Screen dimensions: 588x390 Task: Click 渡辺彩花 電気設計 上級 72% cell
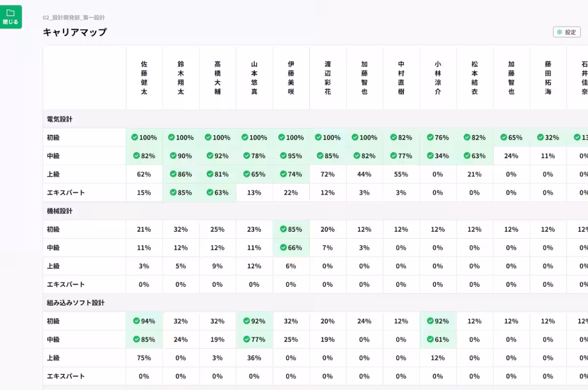327,174
